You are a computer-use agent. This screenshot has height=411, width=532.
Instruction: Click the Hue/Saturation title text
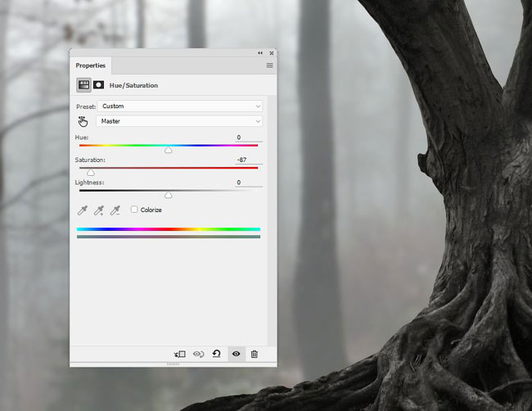tap(133, 85)
